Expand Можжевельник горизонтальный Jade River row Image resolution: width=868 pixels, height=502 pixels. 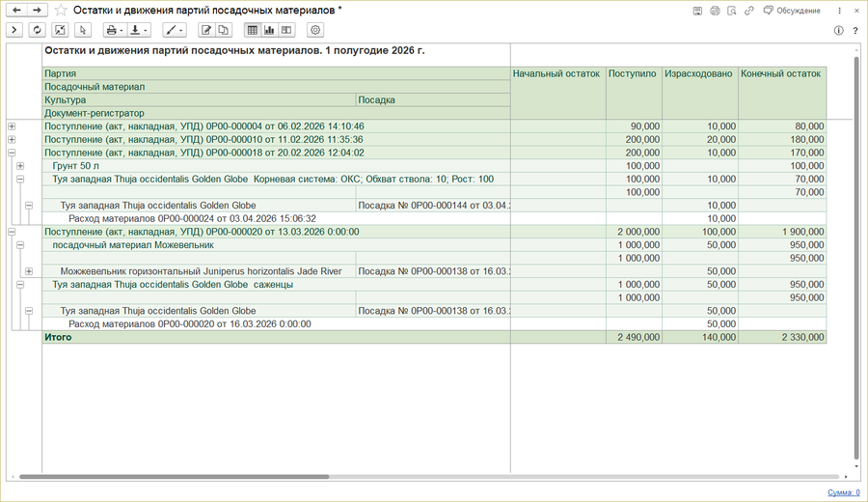(29, 271)
